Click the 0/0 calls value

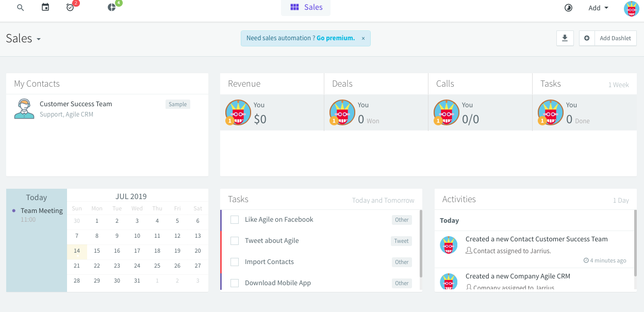coord(471,120)
